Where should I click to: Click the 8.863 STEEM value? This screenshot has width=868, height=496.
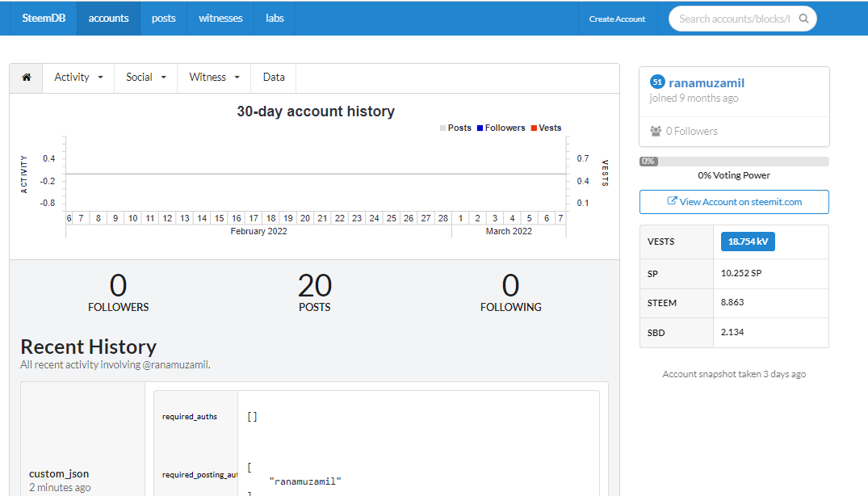coord(732,302)
